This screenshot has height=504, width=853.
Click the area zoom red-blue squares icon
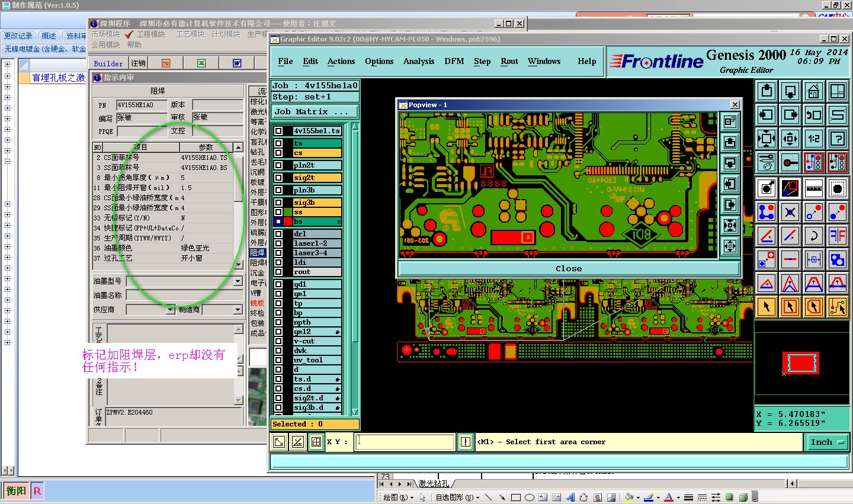click(x=790, y=189)
